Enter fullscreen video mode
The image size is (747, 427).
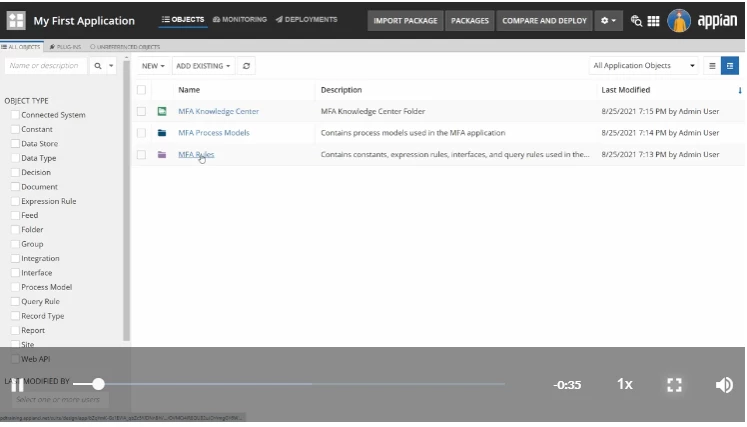[674, 385]
